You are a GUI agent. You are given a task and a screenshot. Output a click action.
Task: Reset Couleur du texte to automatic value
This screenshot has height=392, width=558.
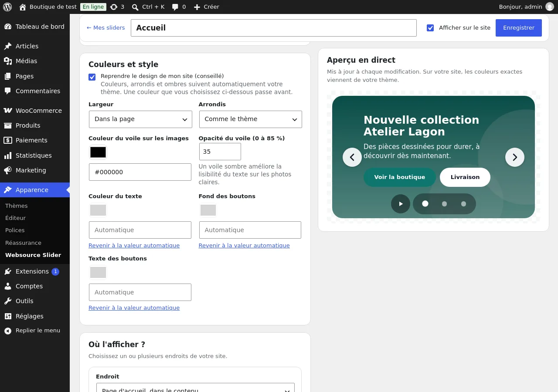[134, 246]
